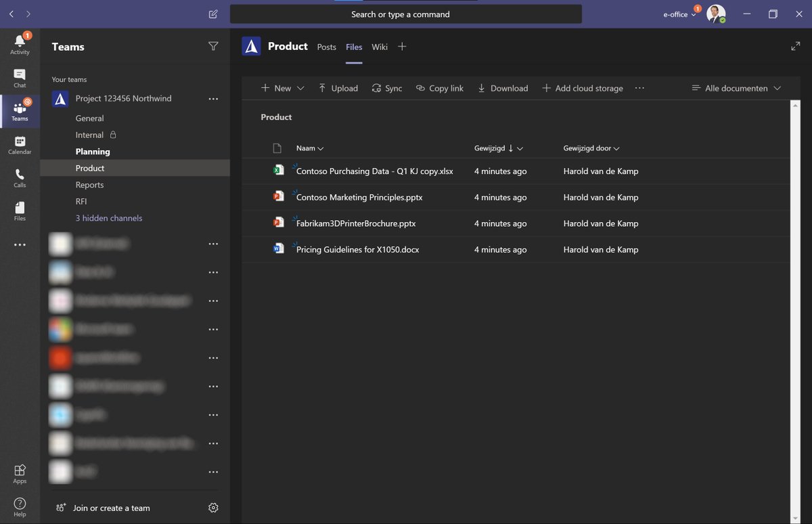Screen dimensions: 812x524
Task: Open the Activity feed in the sidebar
Action: point(20,45)
